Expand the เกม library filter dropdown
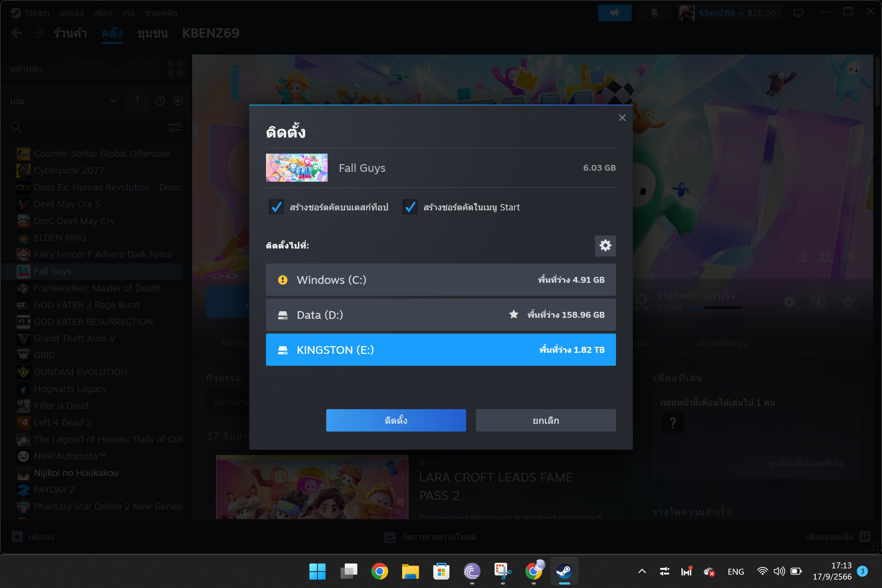The image size is (882, 588). (64, 101)
